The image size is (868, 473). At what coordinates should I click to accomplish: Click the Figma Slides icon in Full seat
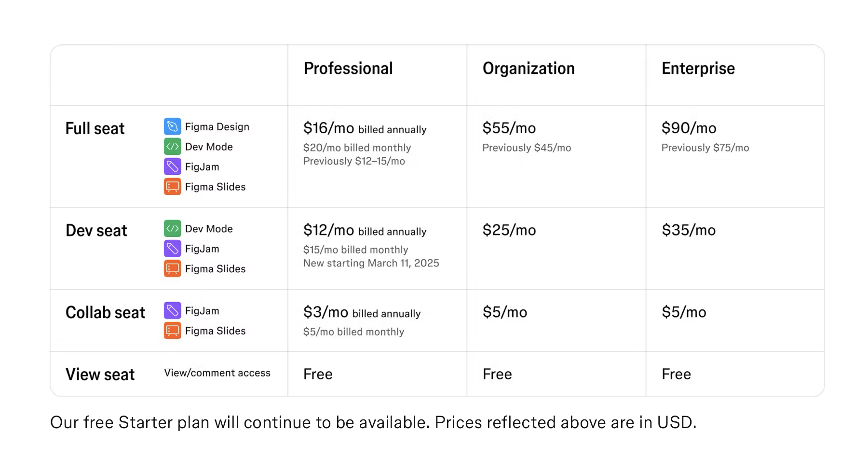point(172,187)
